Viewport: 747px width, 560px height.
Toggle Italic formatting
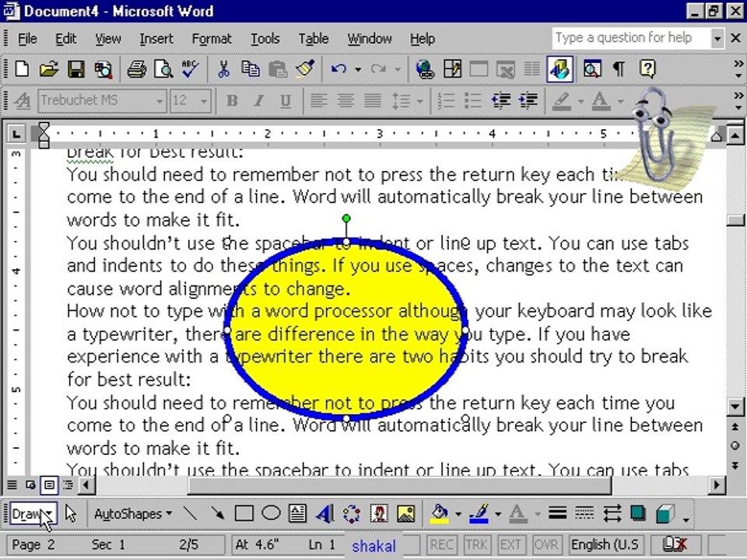point(258,101)
